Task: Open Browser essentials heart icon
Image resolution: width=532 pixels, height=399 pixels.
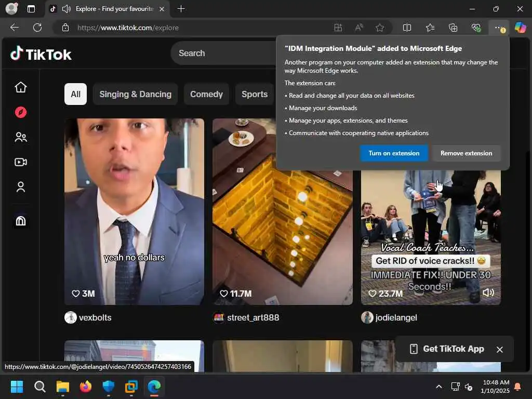Action: pyautogui.click(x=476, y=28)
